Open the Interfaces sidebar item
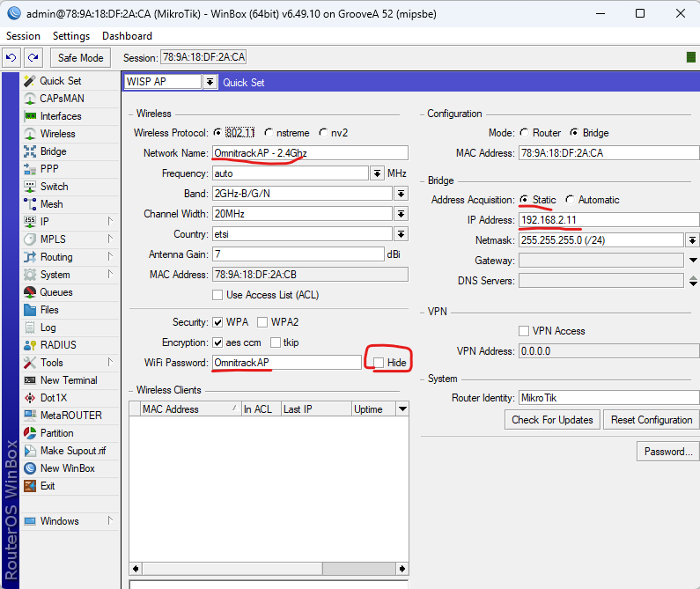The width and height of the screenshot is (700, 589). click(60, 116)
